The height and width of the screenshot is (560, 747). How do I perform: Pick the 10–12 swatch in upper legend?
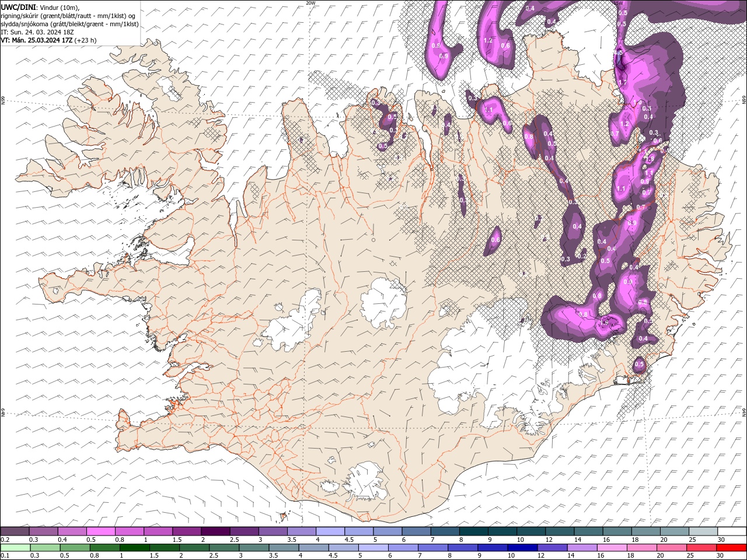coord(530,531)
